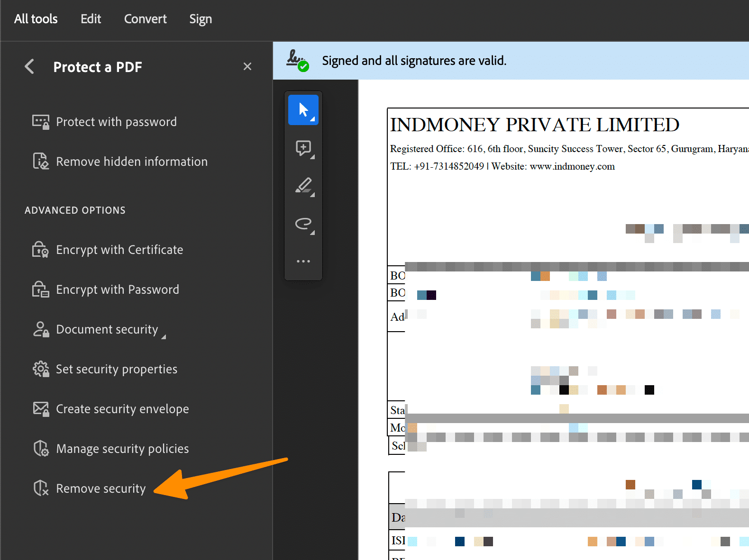The height and width of the screenshot is (560, 749).
Task: Click the Set security properties gear icon
Action: 41,369
